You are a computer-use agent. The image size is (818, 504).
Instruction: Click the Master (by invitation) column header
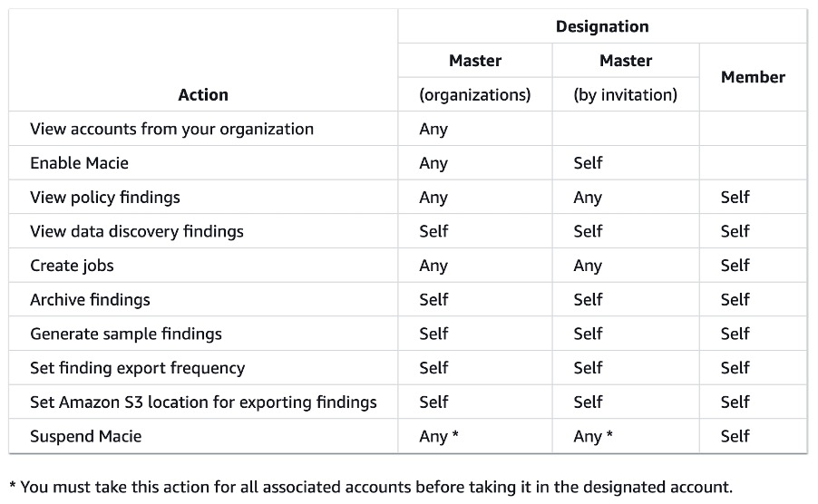626,77
